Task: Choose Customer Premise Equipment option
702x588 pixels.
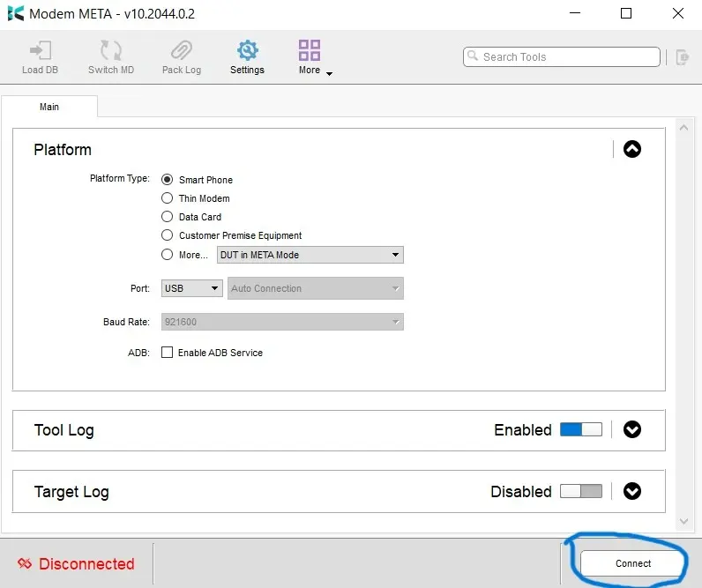Action: click(x=168, y=235)
